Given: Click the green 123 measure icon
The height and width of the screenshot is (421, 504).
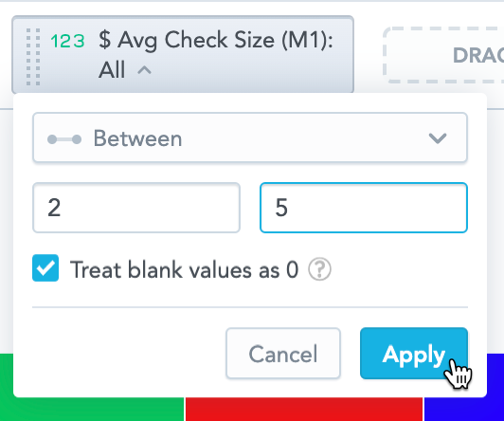Looking at the screenshot, I should (67, 41).
